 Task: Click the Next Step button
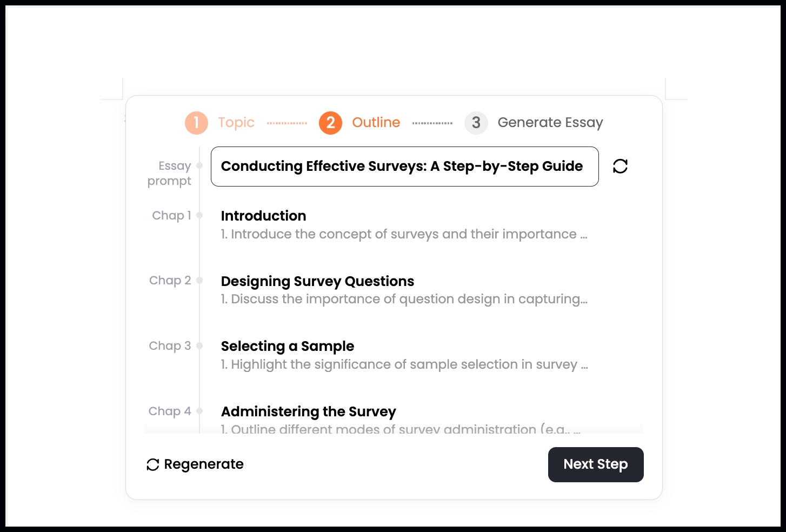click(x=596, y=464)
